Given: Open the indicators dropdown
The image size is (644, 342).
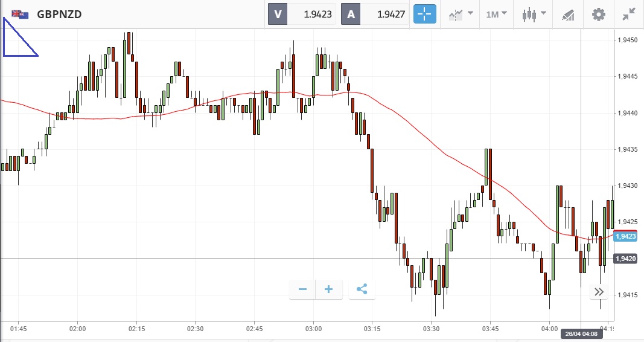Looking at the screenshot, I should pyautogui.click(x=461, y=14).
